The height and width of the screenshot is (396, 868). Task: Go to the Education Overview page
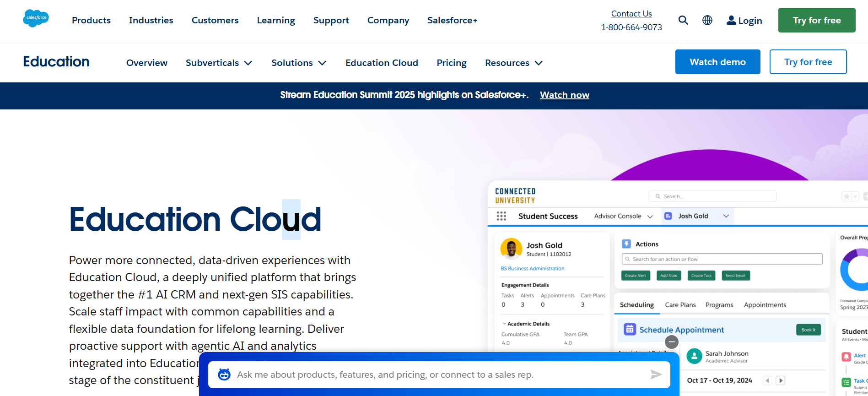point(147,63)
